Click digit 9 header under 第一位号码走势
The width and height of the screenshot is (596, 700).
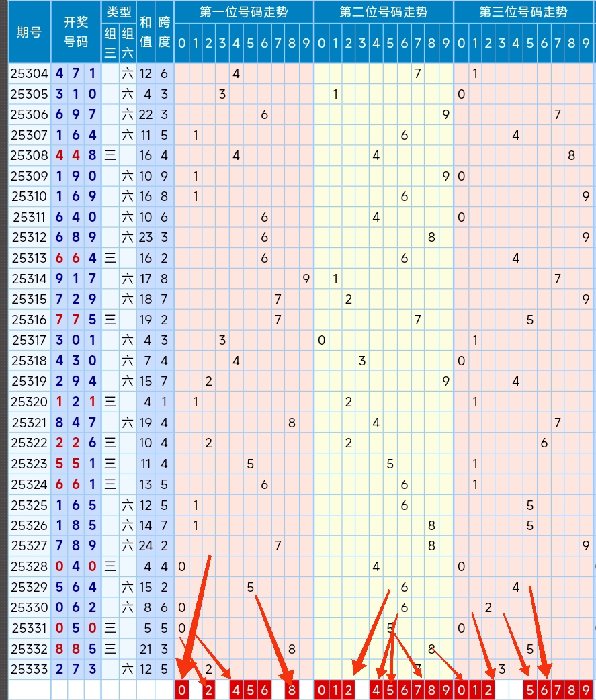306,43
